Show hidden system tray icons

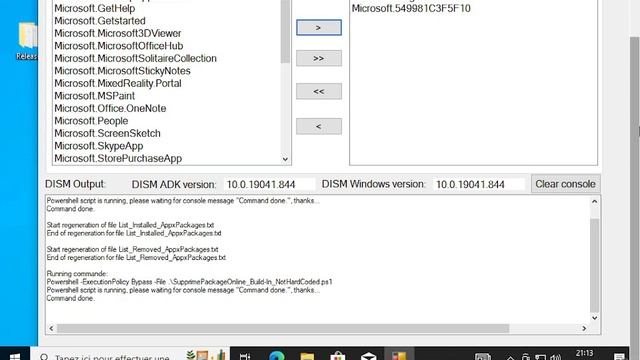click(x=510, y=357)
